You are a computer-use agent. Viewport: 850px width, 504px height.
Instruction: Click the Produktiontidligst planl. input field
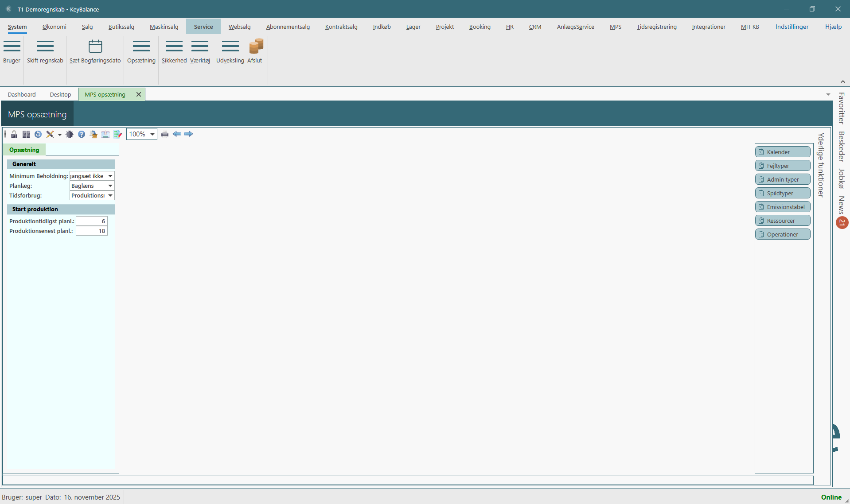(92, 221)
